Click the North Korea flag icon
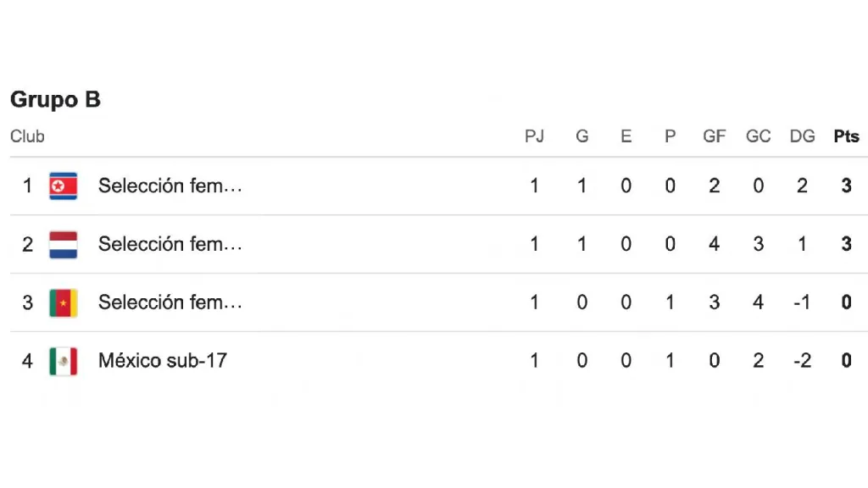 63,186
